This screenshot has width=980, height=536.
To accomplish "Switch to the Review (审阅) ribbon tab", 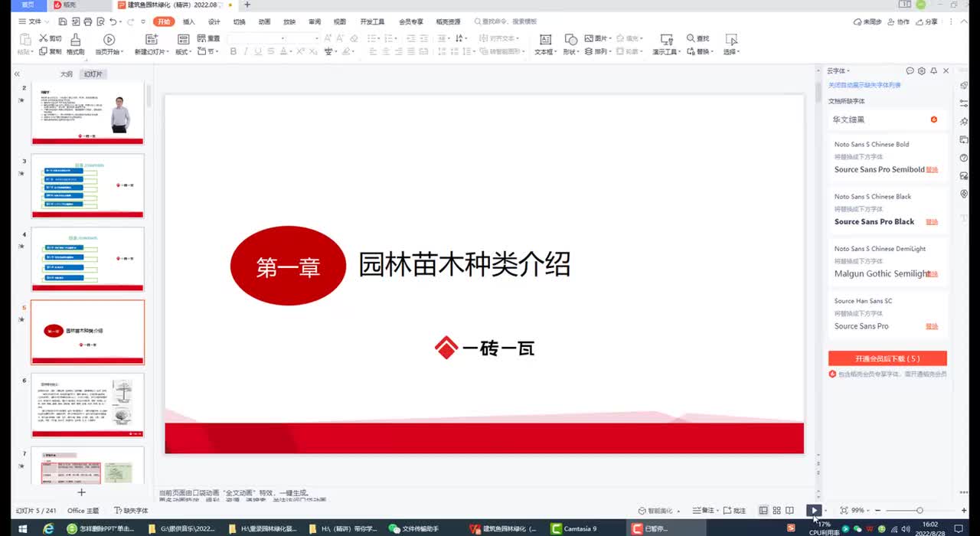I will coord(315,21).
